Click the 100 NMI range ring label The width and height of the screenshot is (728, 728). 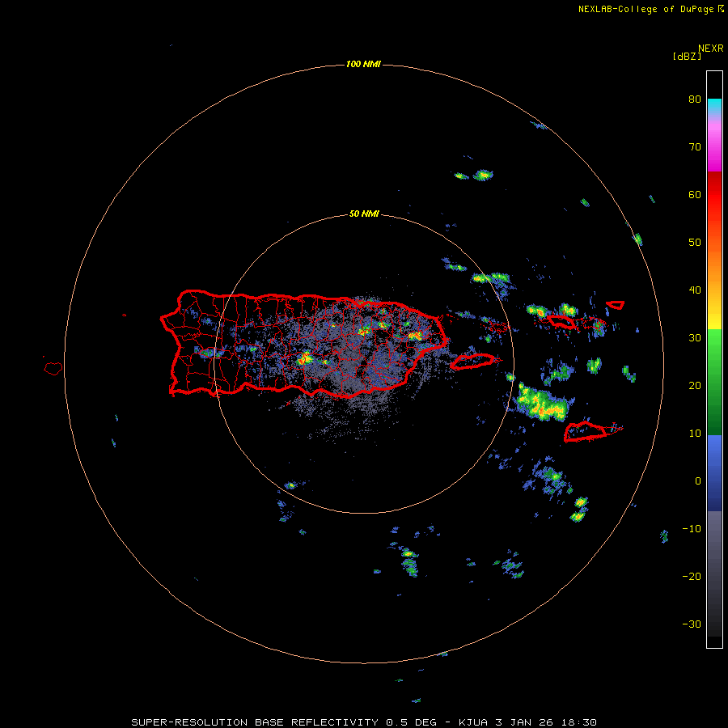coord(363,64)
